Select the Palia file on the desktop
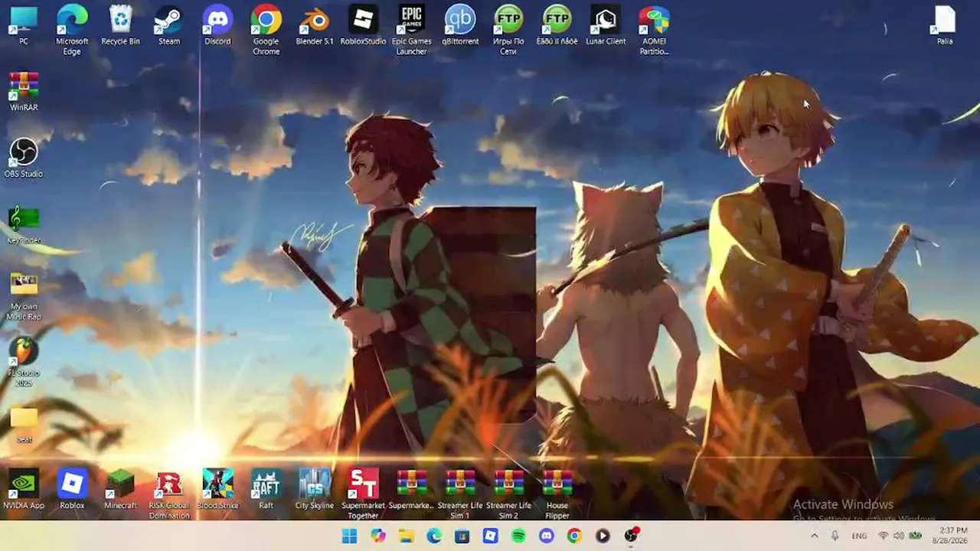980x551 pixels. coord(945,25)
